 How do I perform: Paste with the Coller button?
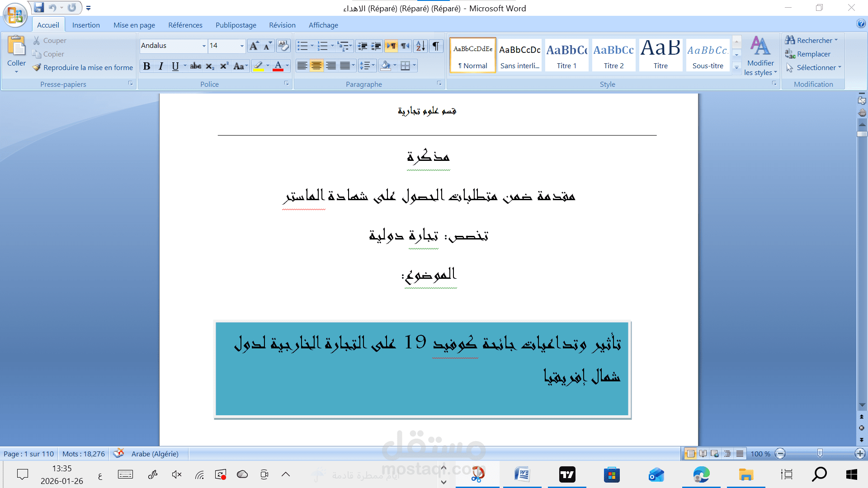click(x=16, y=54)
